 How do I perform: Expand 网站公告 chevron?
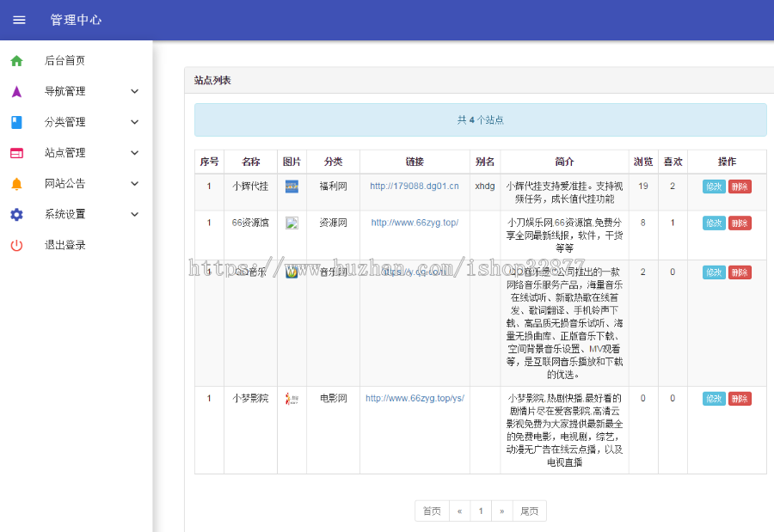[x=135, y=184]
